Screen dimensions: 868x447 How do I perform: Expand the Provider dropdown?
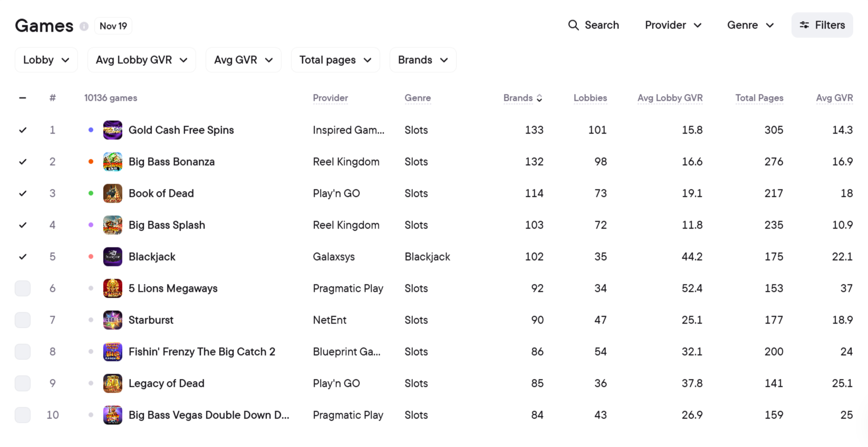(673, 25)
